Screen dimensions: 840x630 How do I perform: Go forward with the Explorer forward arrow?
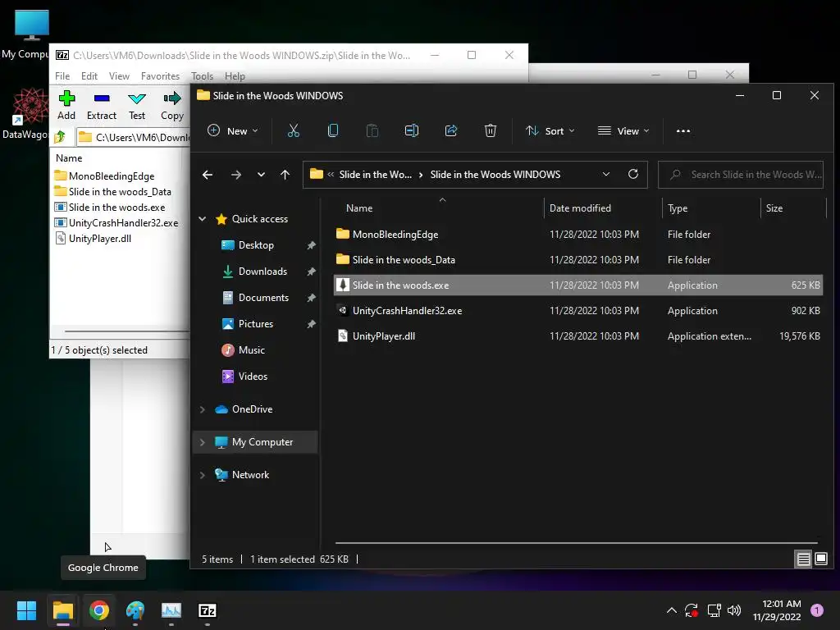[235, 175]
